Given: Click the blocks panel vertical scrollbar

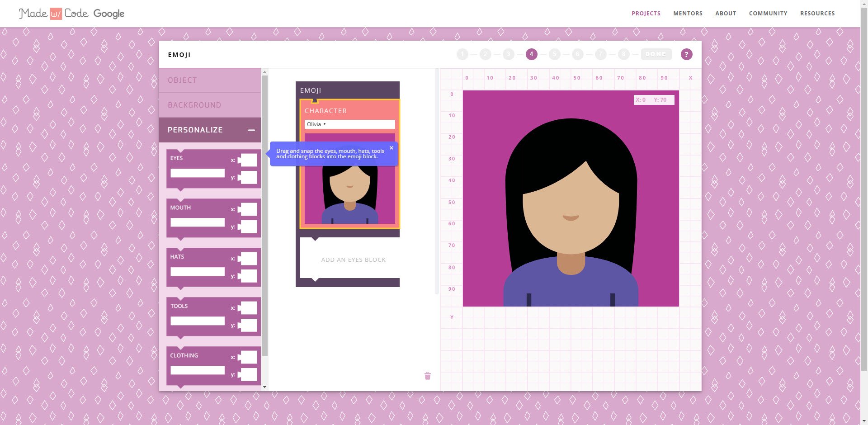Looking at the screenshot, I should tap(265, 217).
